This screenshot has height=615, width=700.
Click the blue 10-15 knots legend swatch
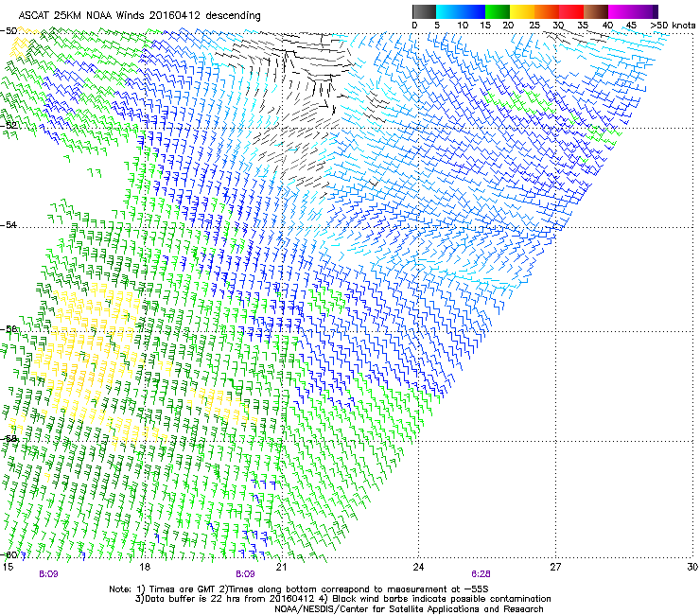point(473,11)
